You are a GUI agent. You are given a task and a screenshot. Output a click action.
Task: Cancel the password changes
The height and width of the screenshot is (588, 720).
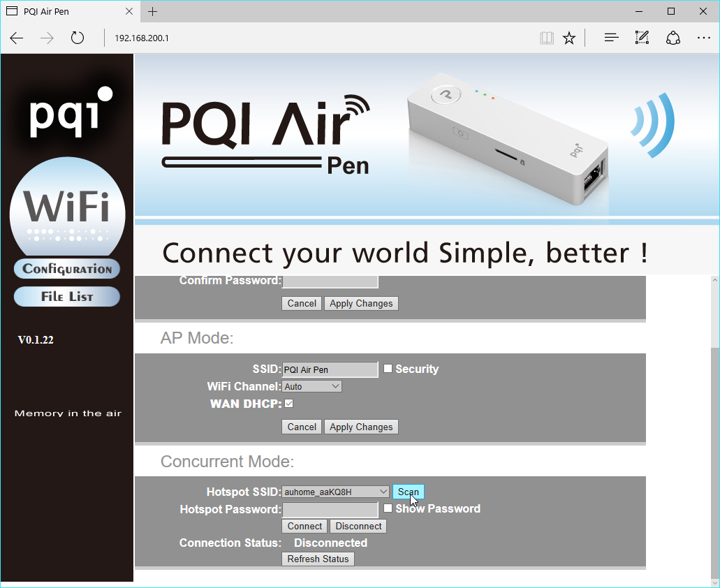[x=302, y=303]
